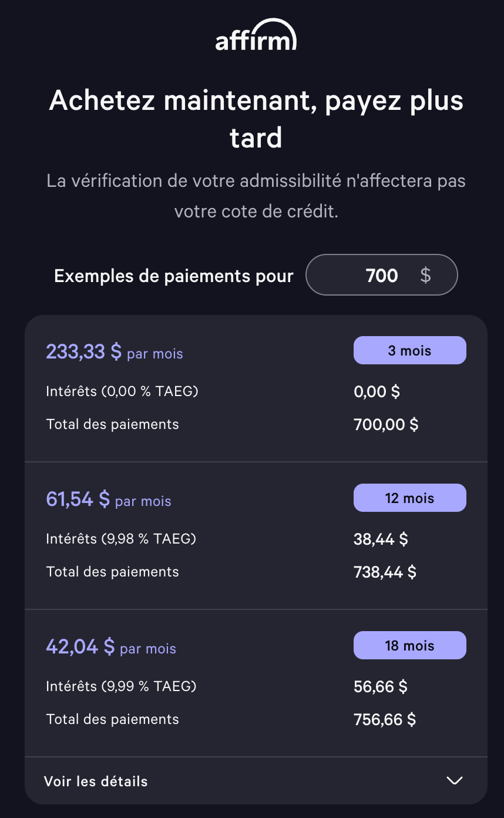Click Intérêts (9,98 % TAEG) label

coord(121,538)
